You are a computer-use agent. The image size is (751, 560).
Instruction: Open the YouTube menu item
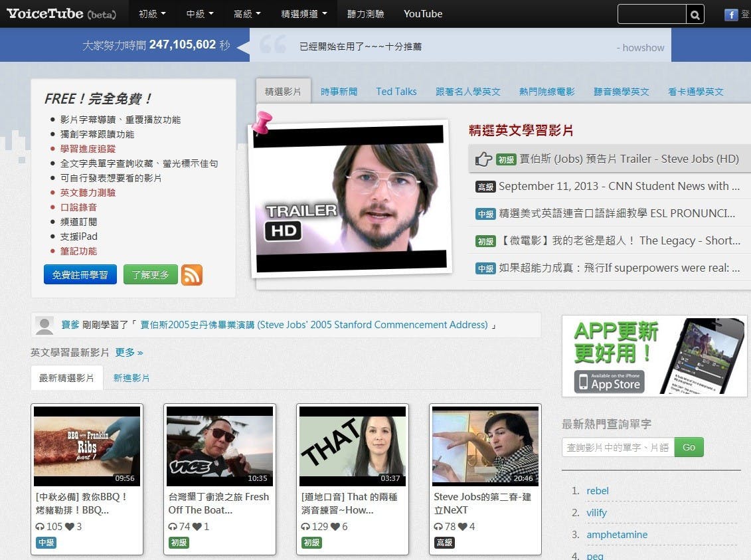click(x=423, y=14)
